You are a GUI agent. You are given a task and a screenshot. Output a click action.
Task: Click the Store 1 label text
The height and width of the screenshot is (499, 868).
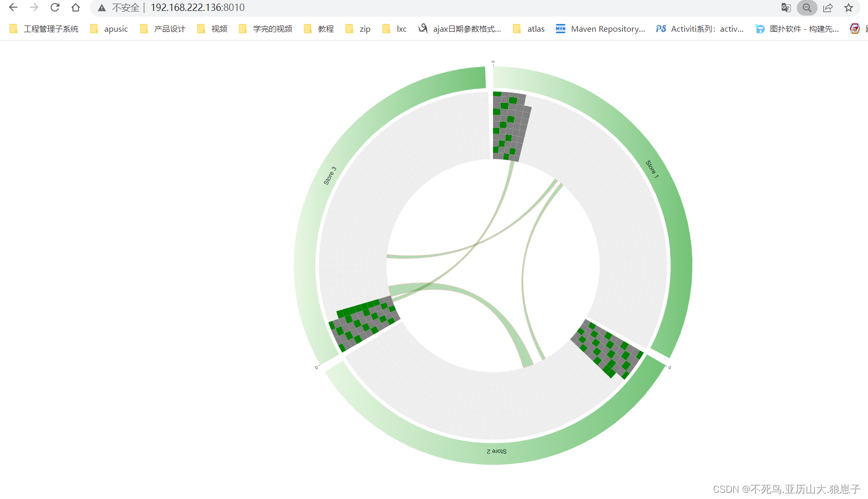652,169
